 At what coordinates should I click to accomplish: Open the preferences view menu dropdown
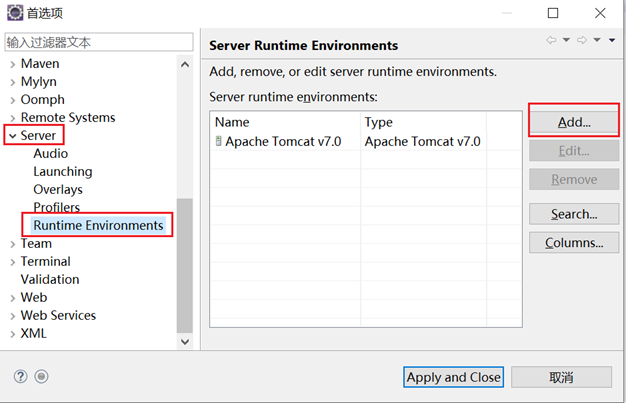pyautogui.click(x=611, y=40)
